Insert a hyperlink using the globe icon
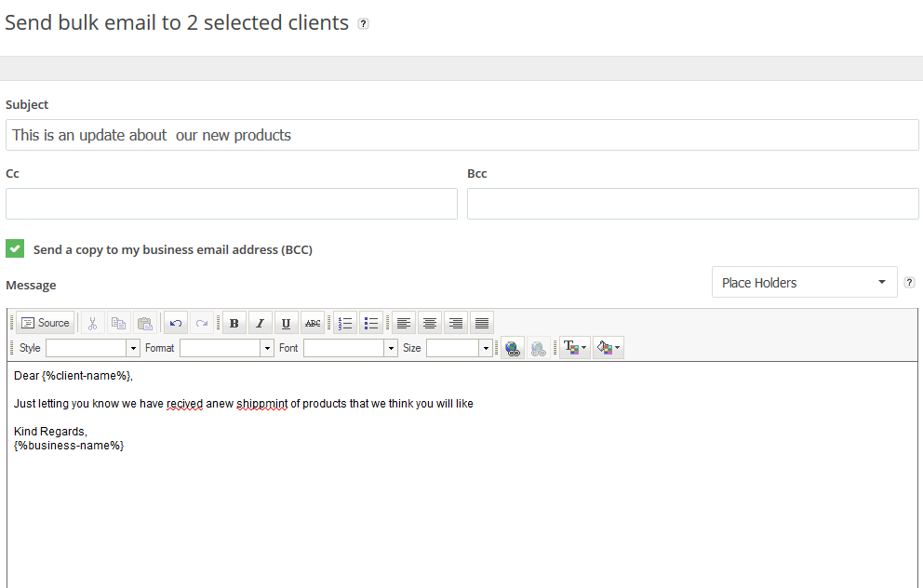Viewport: 923px width, 588px height. (513, 349)
